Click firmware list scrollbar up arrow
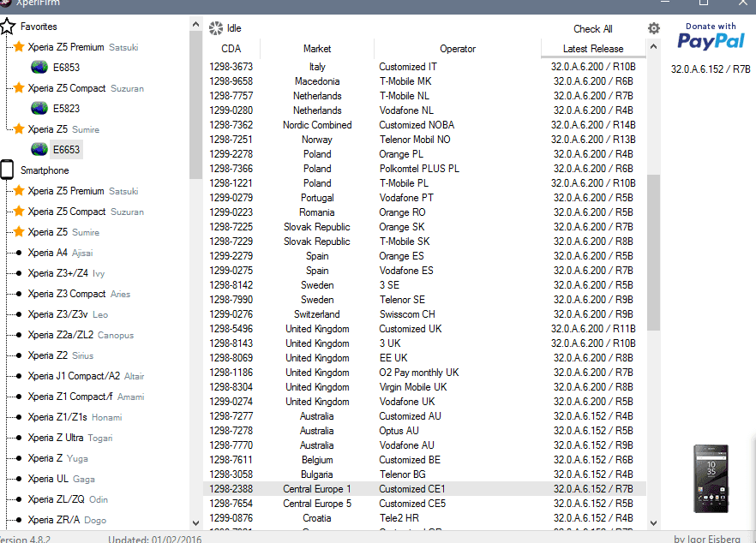 653,47
